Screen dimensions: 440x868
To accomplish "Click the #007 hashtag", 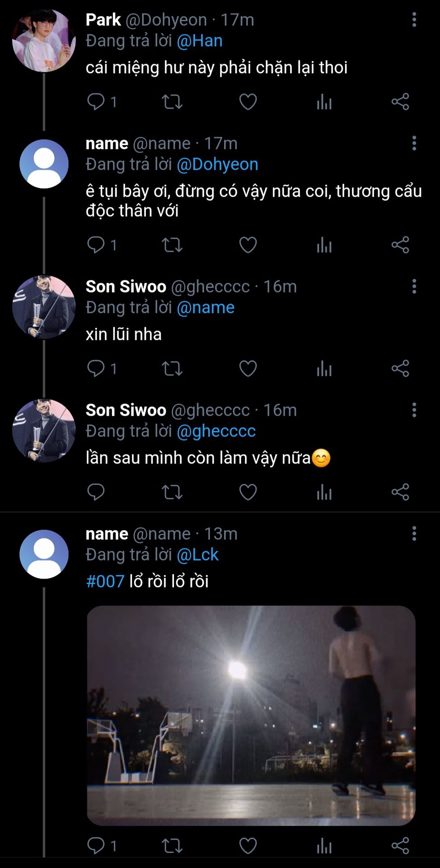I will (x=105, y=581).
